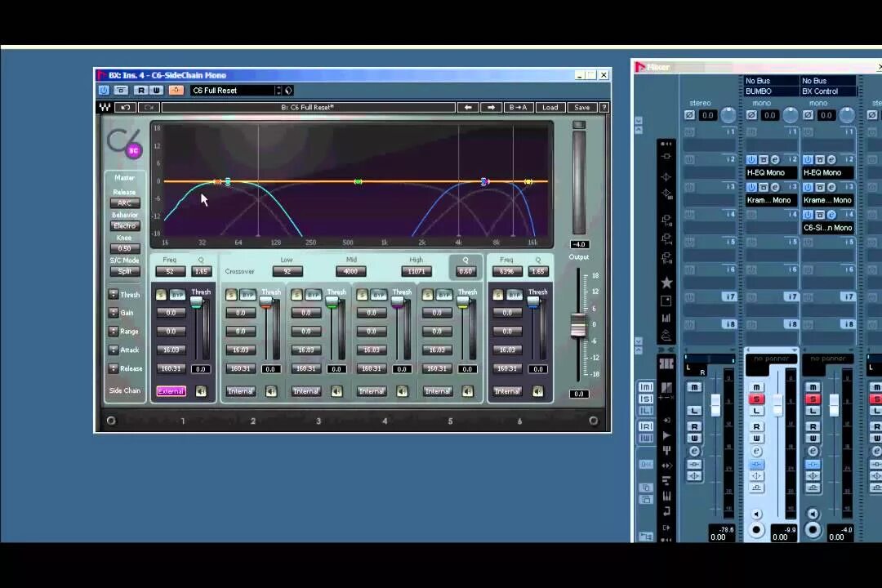The width and height of the screenshot is (882, 588).
Task: Click the cyan band 1 marker on graph
Action: (x=228, y=182)
